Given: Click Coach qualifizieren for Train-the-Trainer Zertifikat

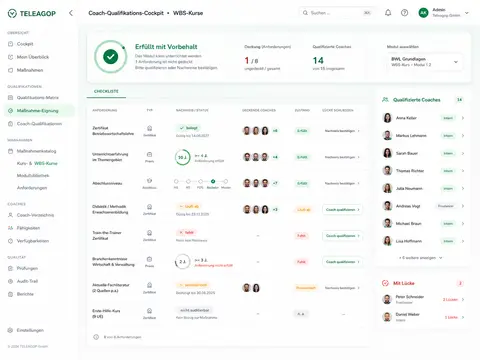Looking at the screenshot, I should 342,236.
